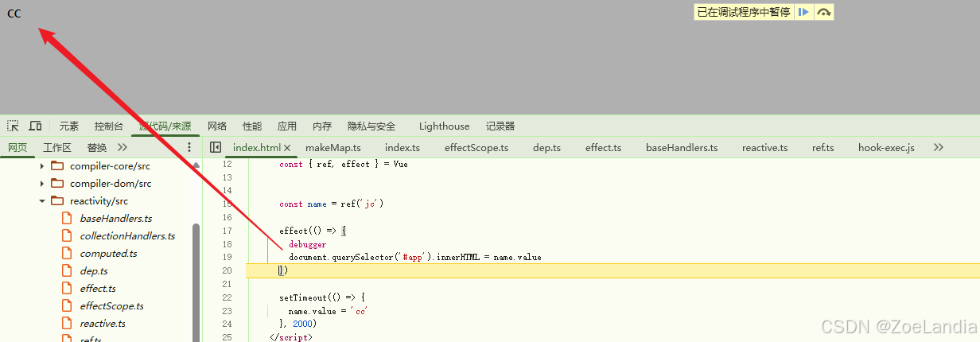Click the 'debugger' statement on line 18

[x=307, y=244]
